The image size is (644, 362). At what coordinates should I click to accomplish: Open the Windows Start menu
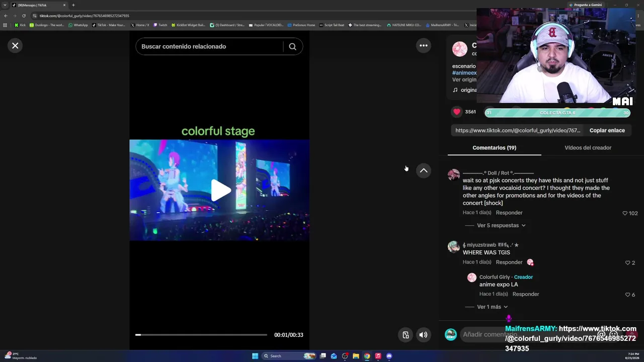255,356
